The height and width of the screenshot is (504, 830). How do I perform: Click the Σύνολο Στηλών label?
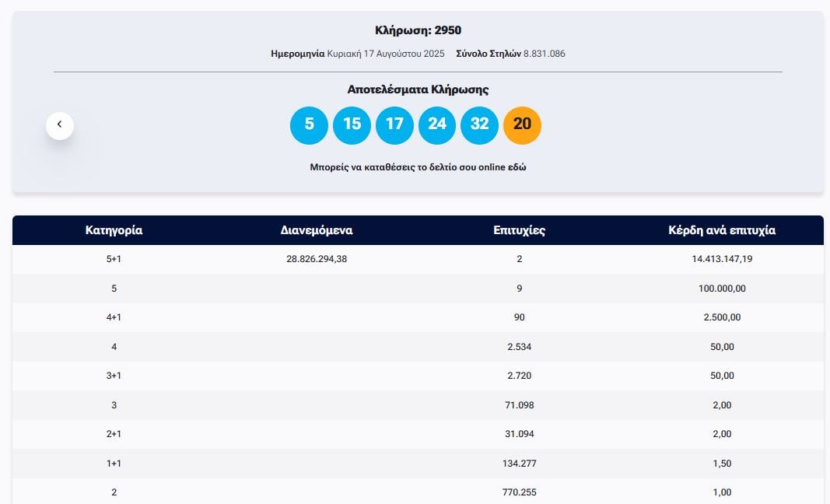[489, 54]
